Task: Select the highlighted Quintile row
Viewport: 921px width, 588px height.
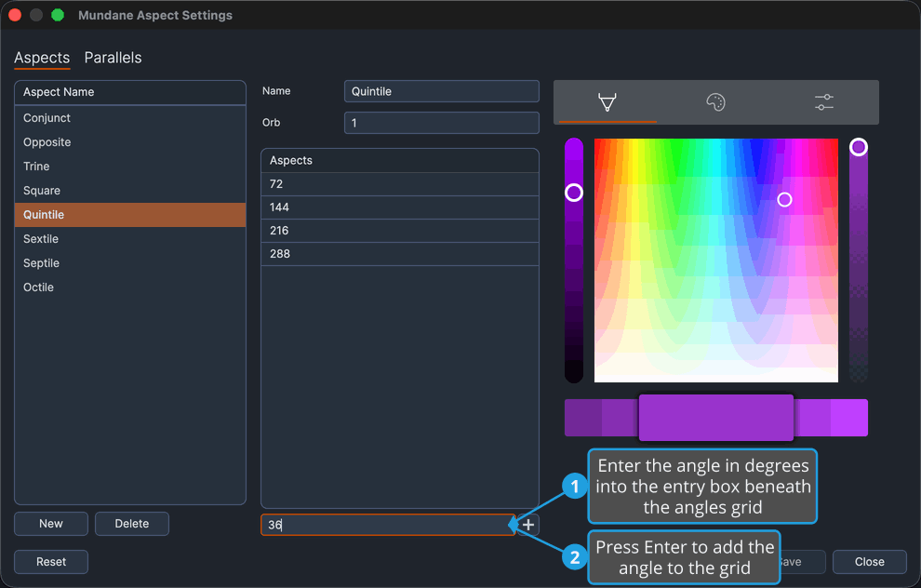Action: [x=130, y=214]
